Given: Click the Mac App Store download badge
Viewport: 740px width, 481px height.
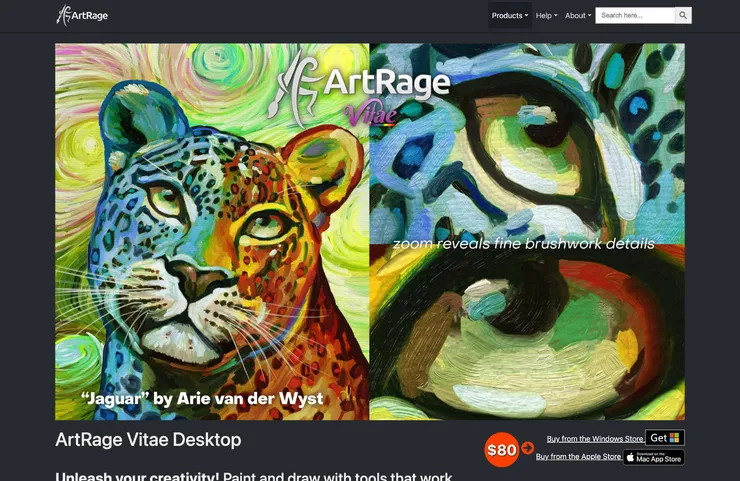Looking at the screenshot, I should pyautogui.click(x=654, y=457).
